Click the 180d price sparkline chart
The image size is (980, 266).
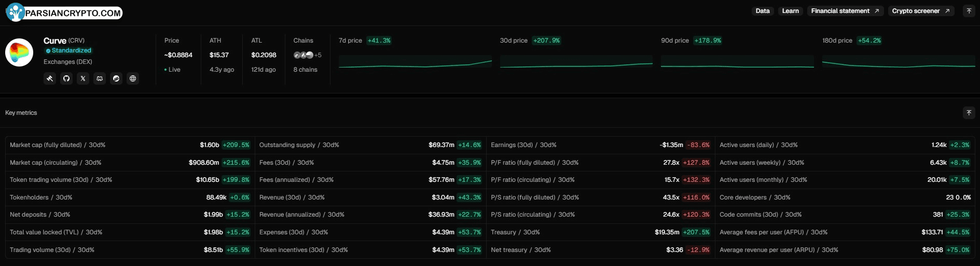(899, 61)
